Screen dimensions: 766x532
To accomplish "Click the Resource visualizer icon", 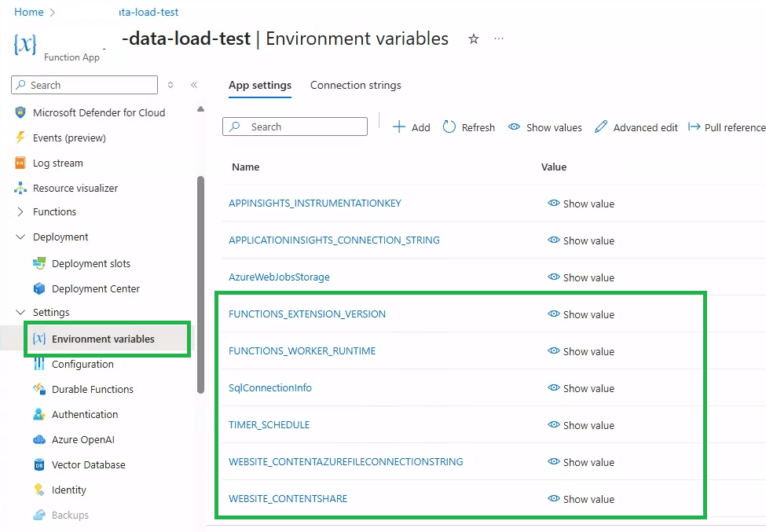I will (x=20, y=188).
